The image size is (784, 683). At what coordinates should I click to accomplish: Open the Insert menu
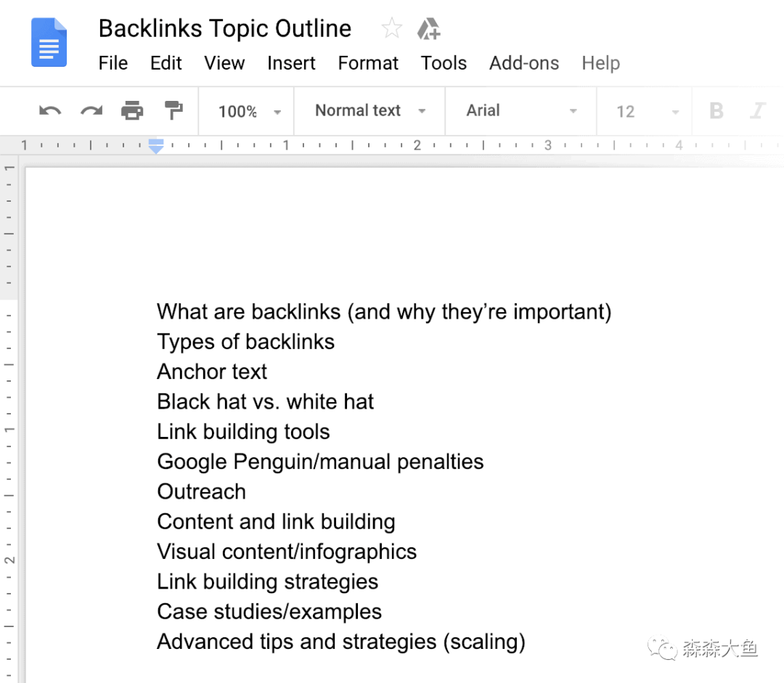(x=291, y=63)
